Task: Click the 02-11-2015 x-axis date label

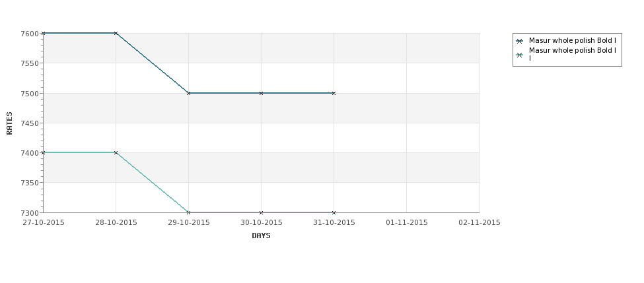Action: [480, 223]
